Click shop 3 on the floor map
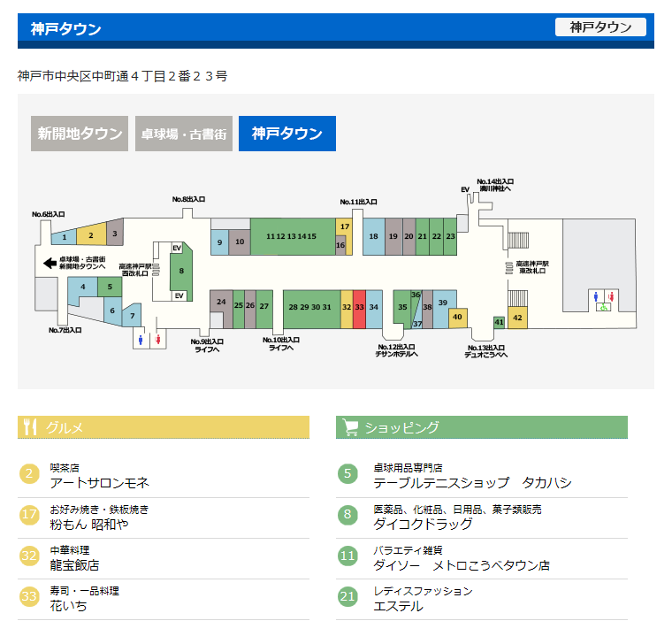Image resolution: width=672 pixels, height=621 pixels. tap(115, 232)
